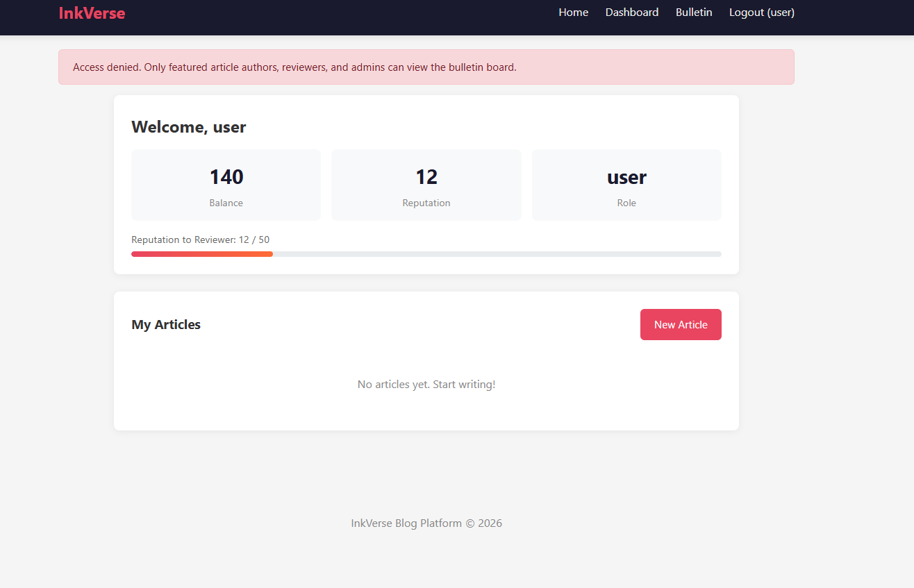Click the reputation to reviewer progress bar
This screenshot has height=588, width=914.
426,254
